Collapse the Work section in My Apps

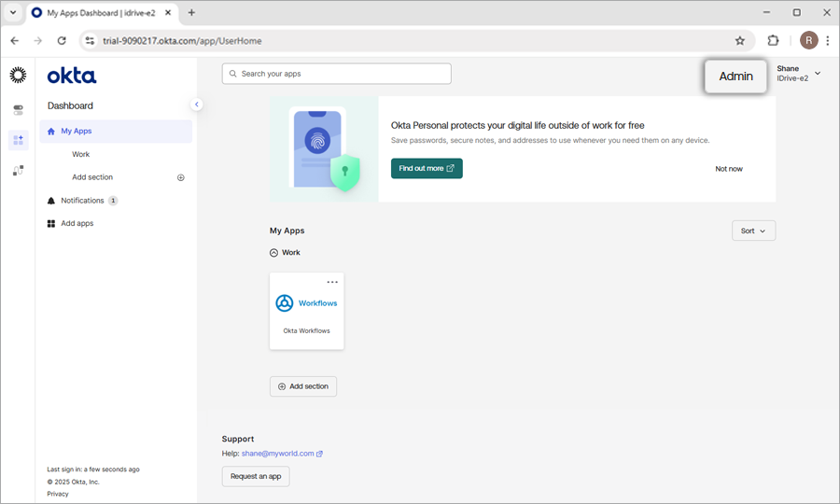click(274, 253)
